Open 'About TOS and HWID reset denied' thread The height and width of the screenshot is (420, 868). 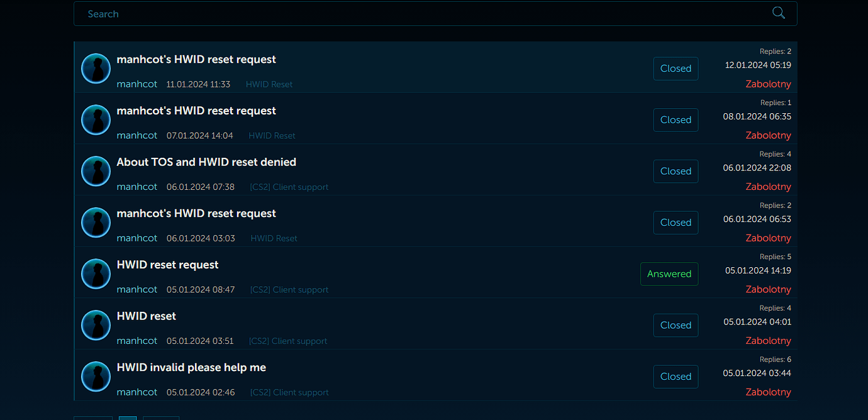tap(206, 162)
